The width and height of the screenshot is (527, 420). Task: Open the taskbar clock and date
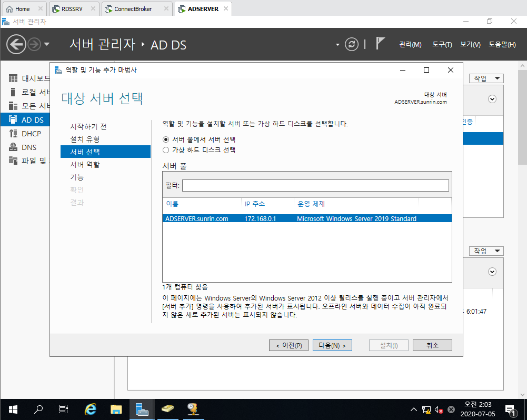(478, 409)
